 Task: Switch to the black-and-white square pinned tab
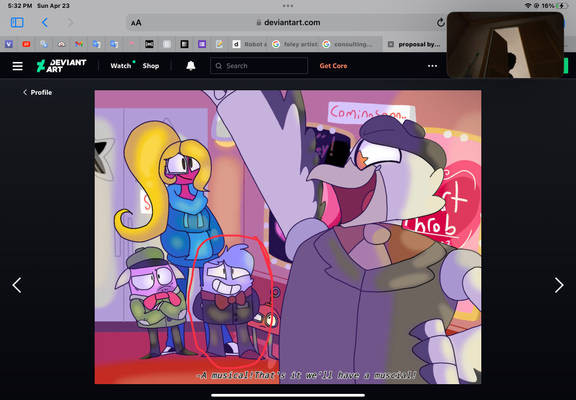click(184, 44)
